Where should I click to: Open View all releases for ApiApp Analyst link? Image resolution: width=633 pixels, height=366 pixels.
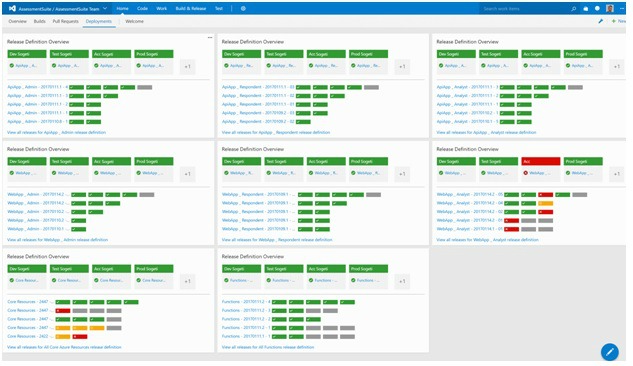pyautogui.click(x=486, y=132)
